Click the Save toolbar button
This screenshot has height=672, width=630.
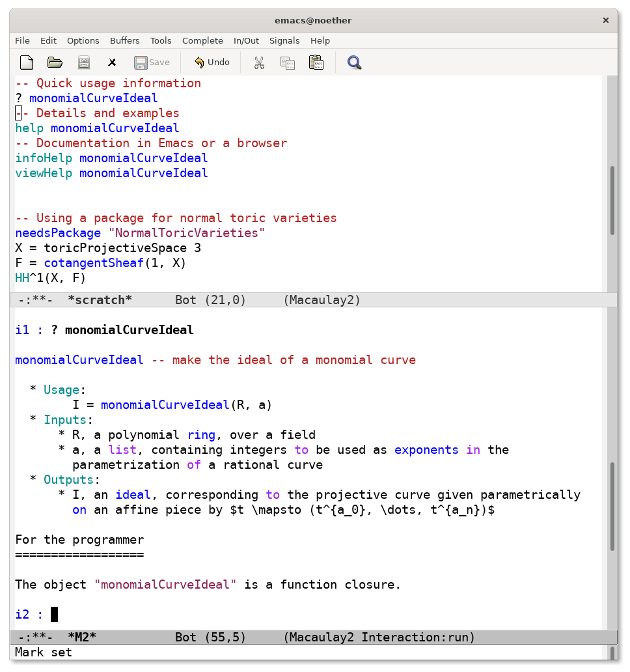click(x=152, y=63)
